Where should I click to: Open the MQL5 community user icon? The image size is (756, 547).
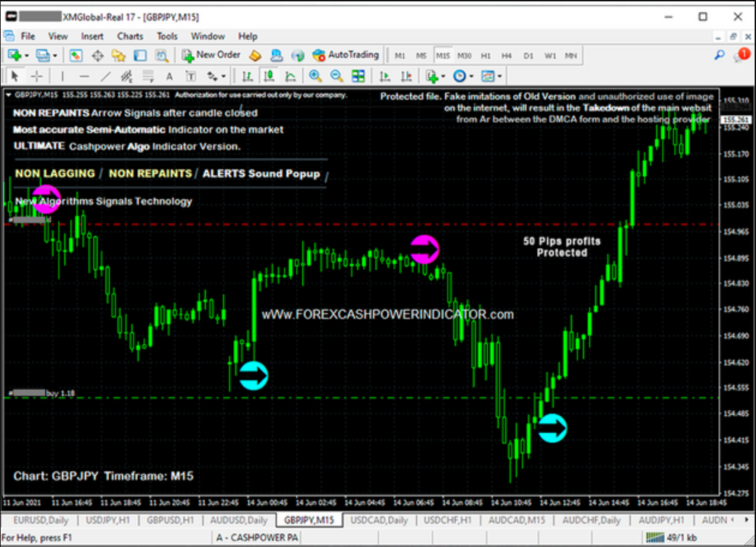[x=276, y=56]
